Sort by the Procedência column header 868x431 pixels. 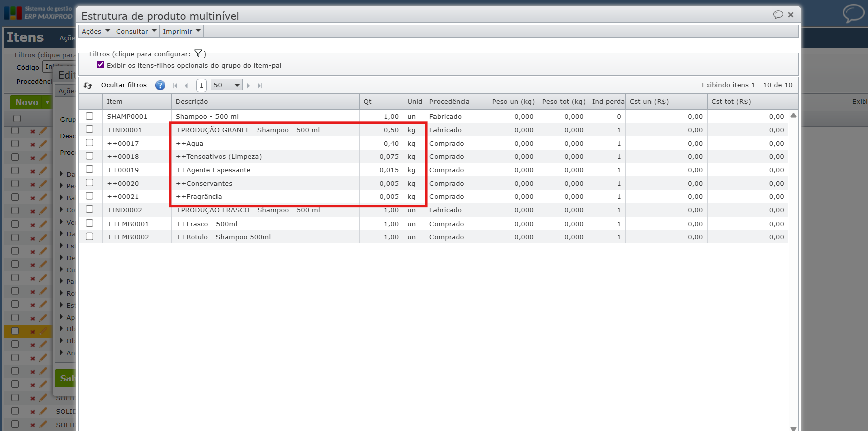click(450, 102)
